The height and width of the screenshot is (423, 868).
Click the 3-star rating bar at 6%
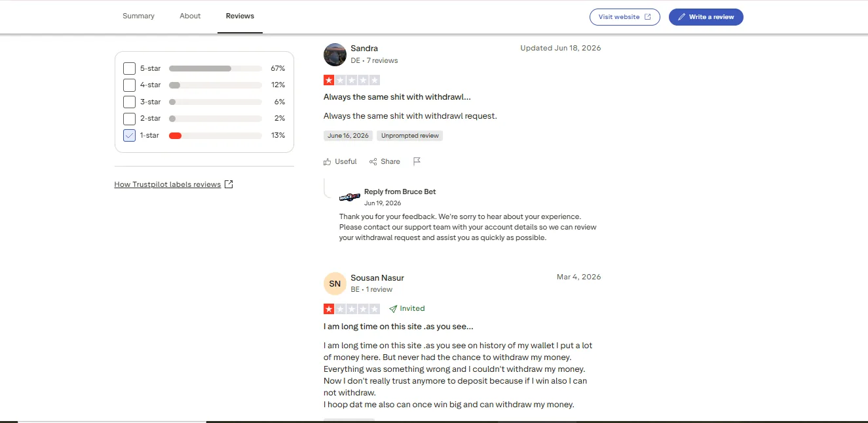tap(216, 102)
